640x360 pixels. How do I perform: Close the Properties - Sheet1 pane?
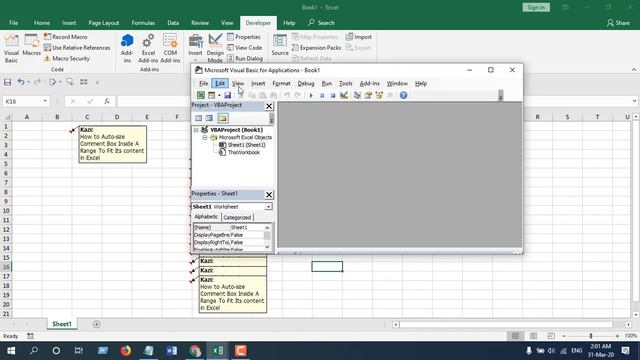(x=269, y=195)
